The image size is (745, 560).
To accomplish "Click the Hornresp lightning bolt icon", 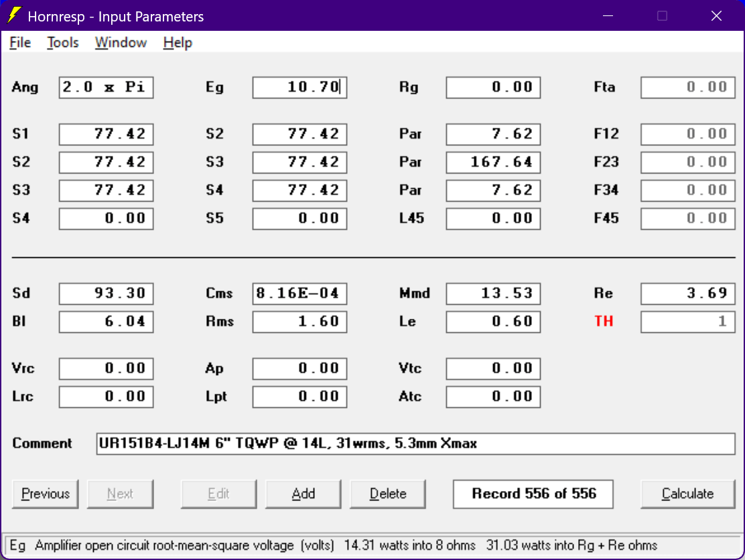I will (x=14, y=15).
